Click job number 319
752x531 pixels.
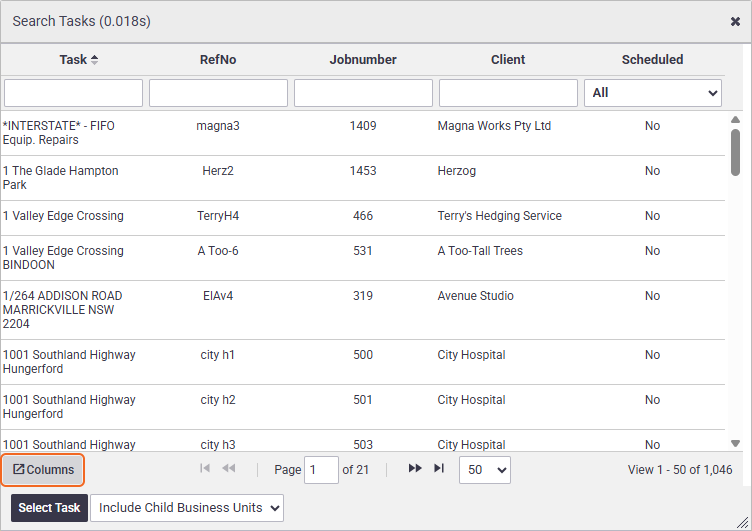point(363,296)
